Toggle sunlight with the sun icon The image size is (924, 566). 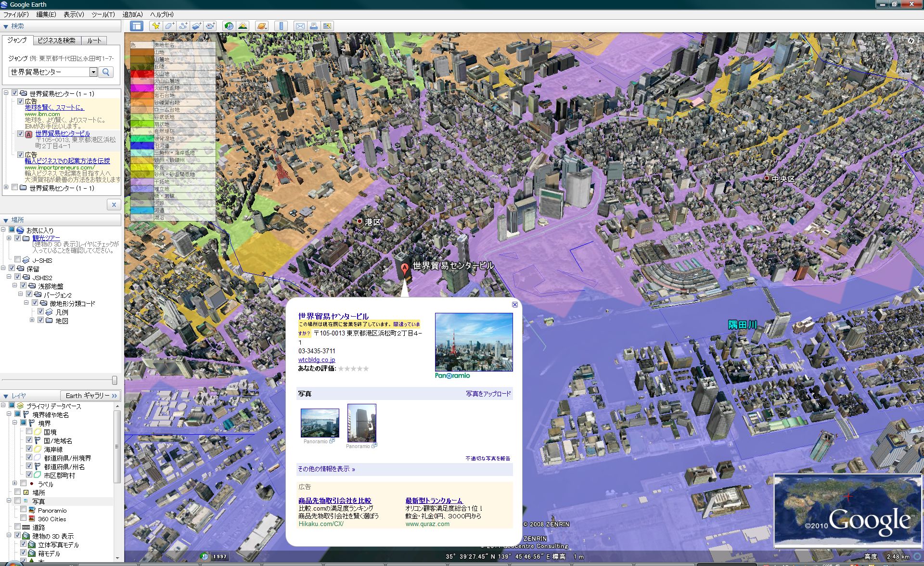click(243, 26)
